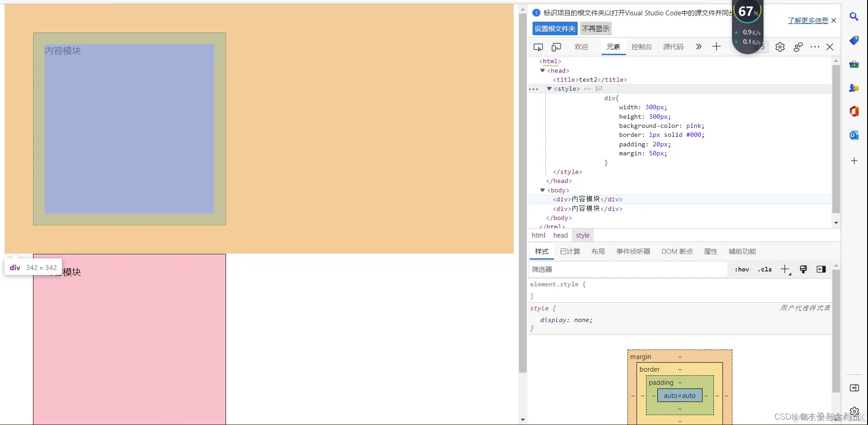868x425 pixels.
Task: Select the closing body tag line
Action: pos(559,218)
